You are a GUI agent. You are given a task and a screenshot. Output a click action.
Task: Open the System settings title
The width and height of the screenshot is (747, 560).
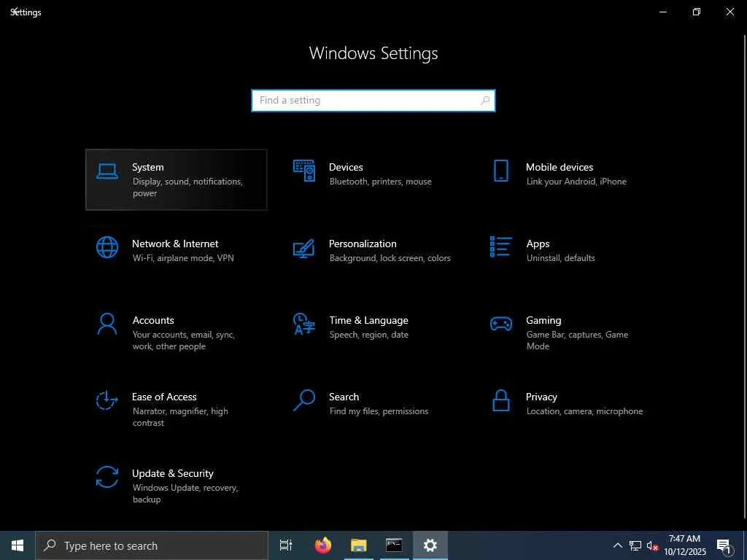[147, 167]
